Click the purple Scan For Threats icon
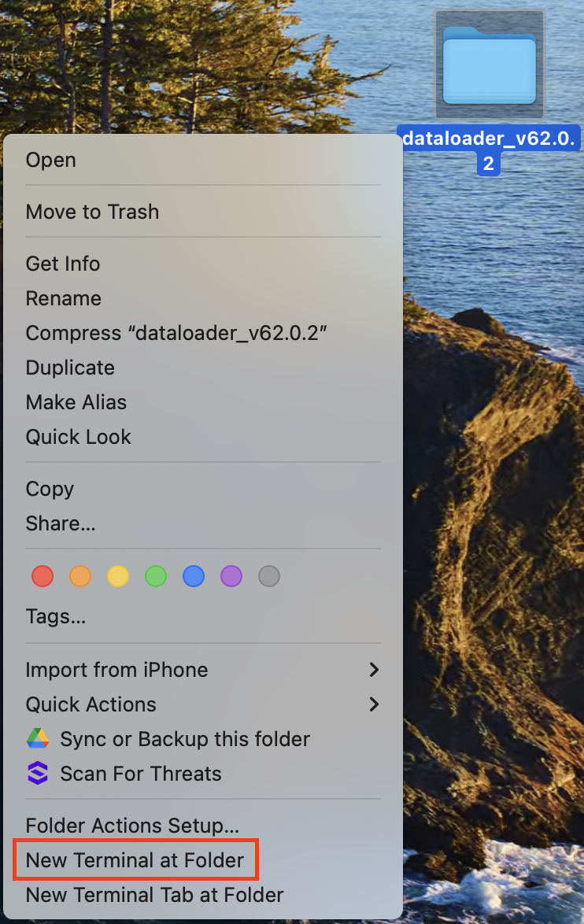 (x=38, y=774)
